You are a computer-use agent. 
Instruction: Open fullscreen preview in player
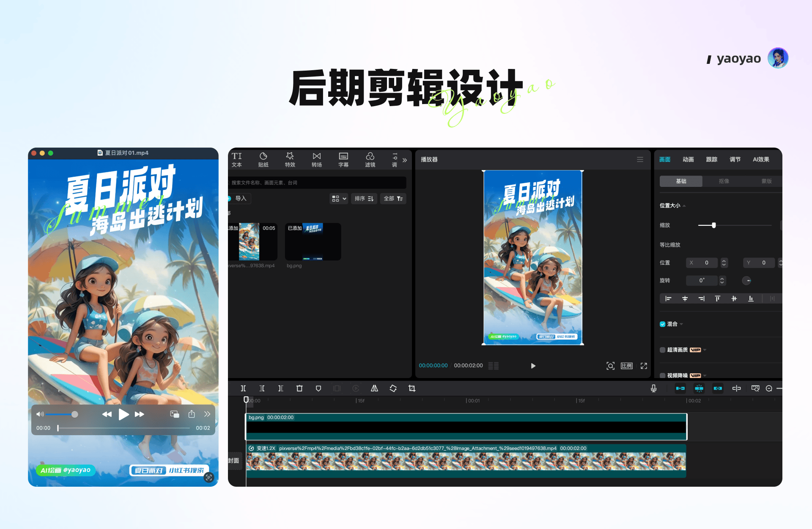(644, 366)
